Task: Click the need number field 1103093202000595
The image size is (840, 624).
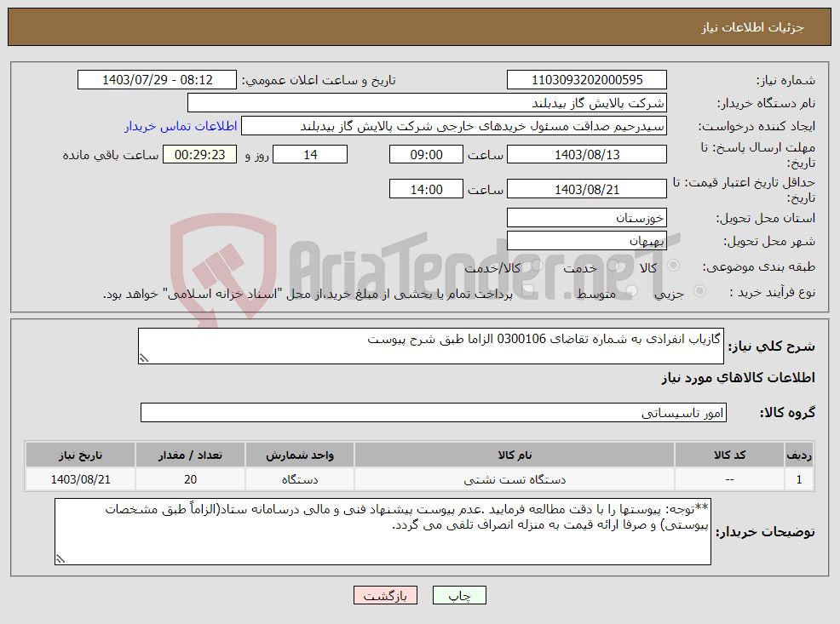Action: (587, 80)
